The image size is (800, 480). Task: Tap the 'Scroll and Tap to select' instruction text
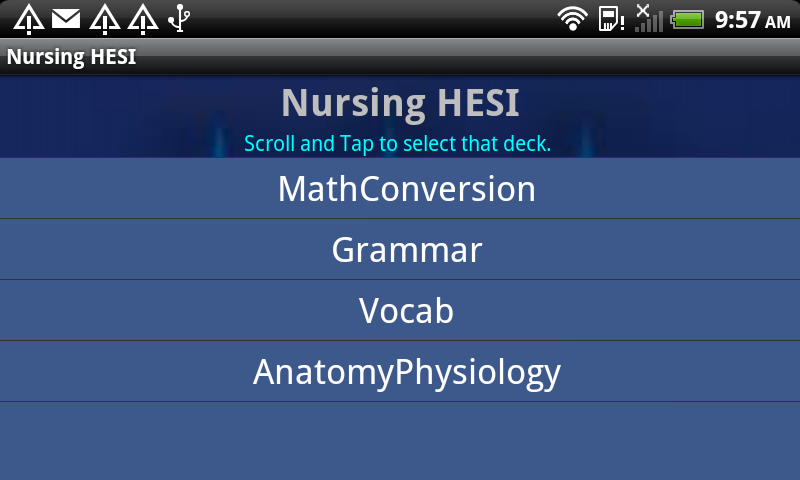[x=397, y=144]
